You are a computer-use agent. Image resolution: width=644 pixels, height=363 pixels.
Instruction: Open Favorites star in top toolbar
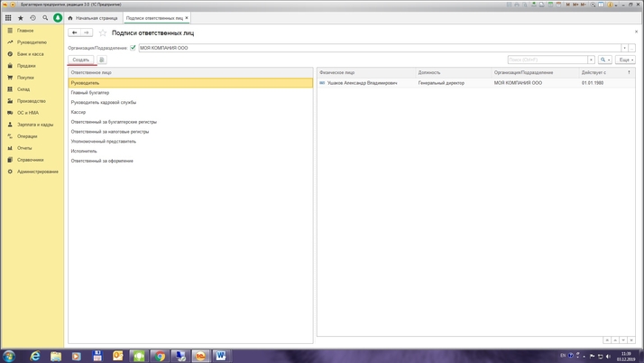point(21,18)
